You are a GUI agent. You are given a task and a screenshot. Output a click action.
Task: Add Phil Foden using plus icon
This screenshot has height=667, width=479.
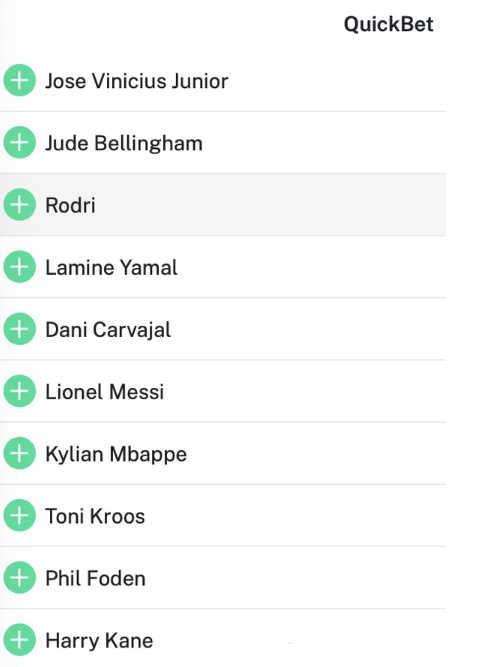19,578
